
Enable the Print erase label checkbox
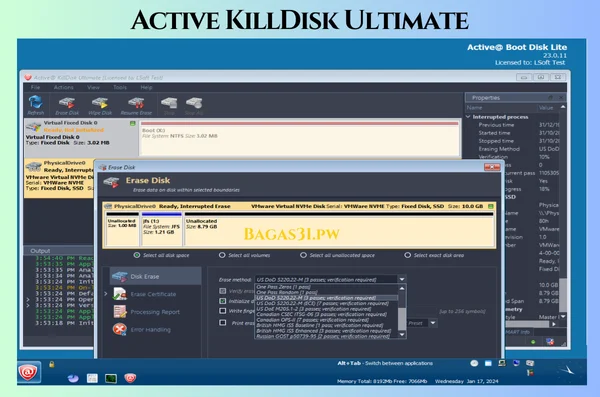pos(222,323)
